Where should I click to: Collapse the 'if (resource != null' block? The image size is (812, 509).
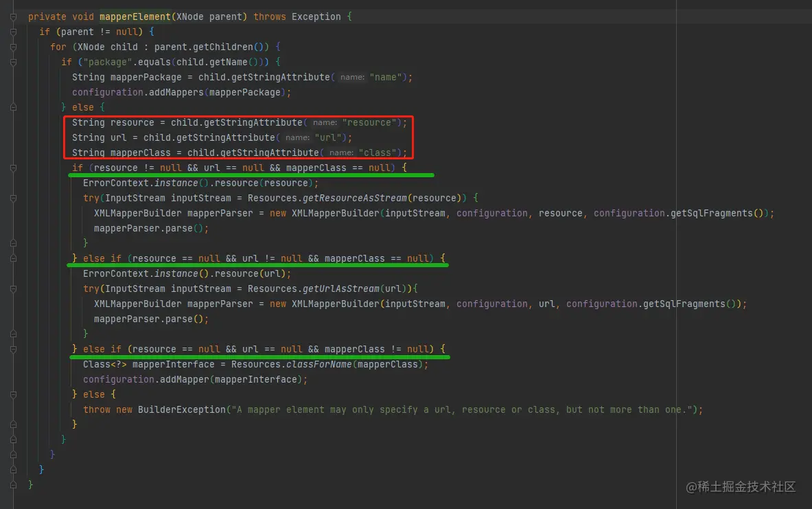pos(13,168)
